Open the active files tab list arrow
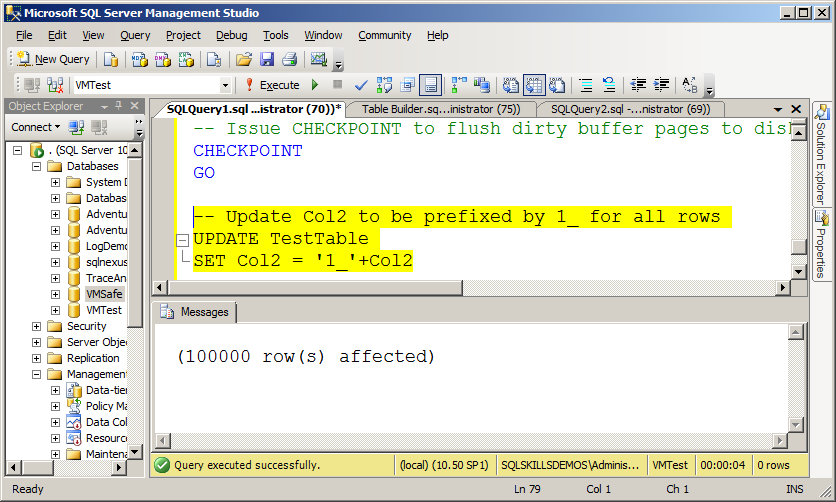The image size is (836, 502). tap(778, 109)
